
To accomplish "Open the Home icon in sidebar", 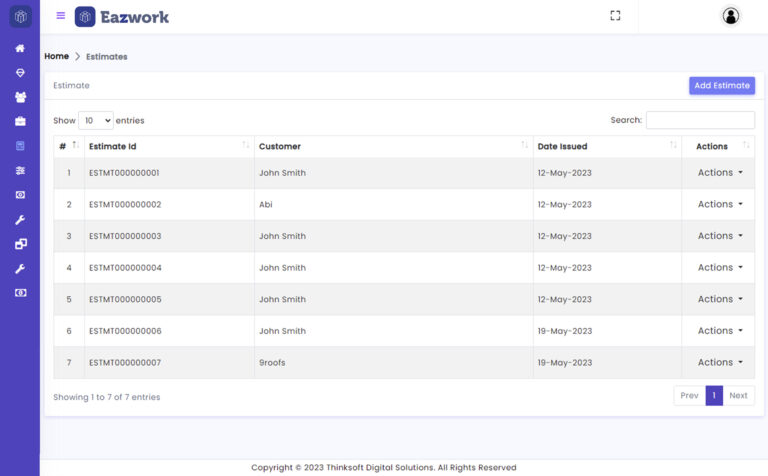I will point(20,48).
